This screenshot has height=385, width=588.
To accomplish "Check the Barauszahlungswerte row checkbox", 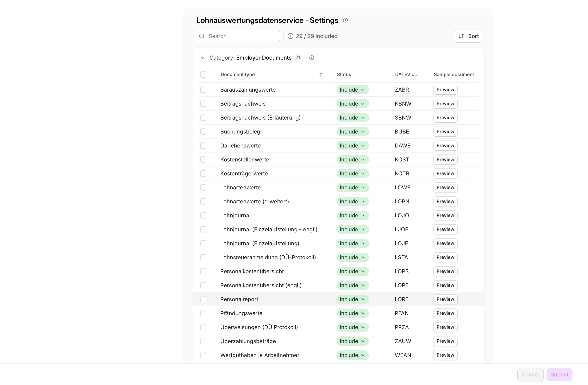I will click(x=203, y=90).
